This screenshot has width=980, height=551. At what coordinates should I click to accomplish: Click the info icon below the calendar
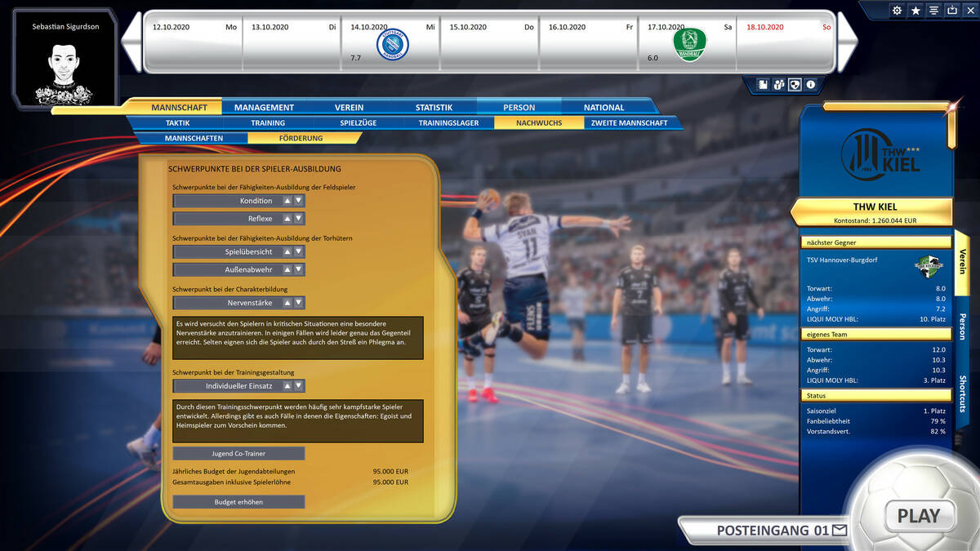click(811, 84)
